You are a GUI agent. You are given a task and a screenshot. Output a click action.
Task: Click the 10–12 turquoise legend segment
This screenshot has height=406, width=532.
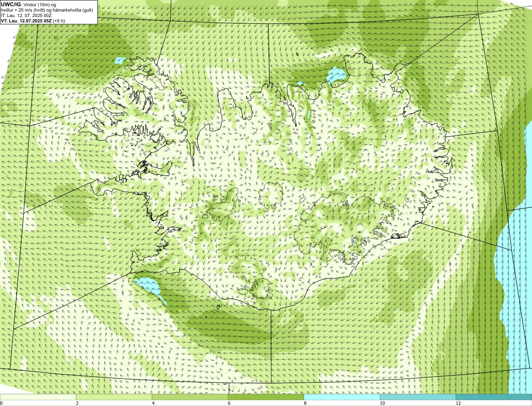tap(418, 397)
